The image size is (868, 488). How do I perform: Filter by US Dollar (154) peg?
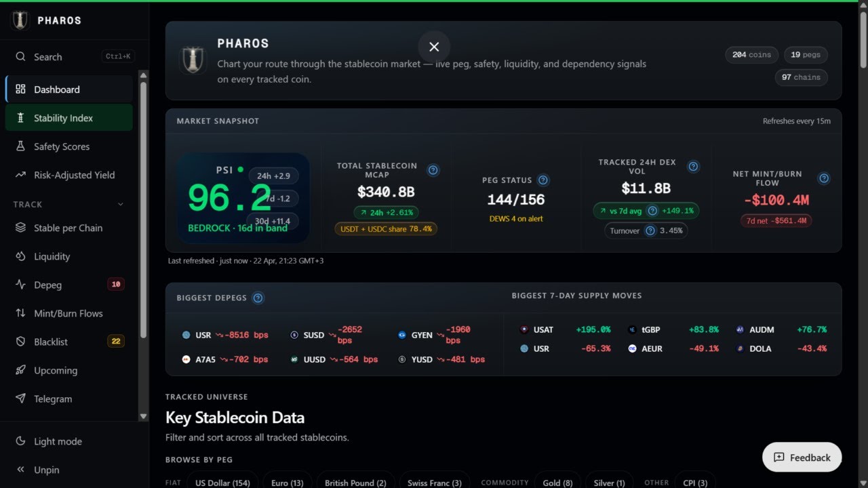coord(222,483)
